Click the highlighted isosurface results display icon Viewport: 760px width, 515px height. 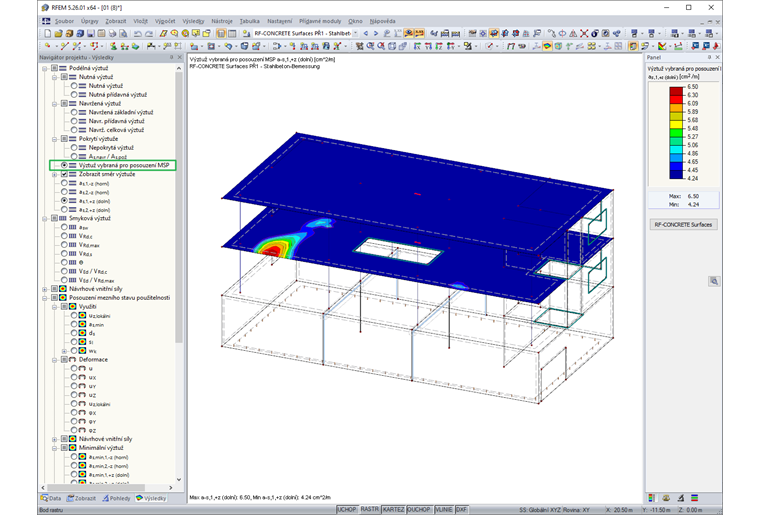point(547,46)
